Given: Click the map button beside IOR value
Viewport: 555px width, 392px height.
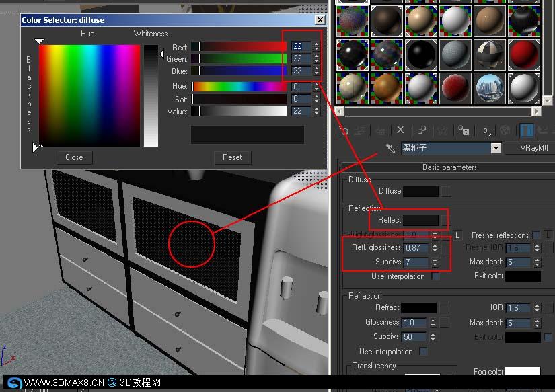Looking at the screenshot, I should [549, 308].
